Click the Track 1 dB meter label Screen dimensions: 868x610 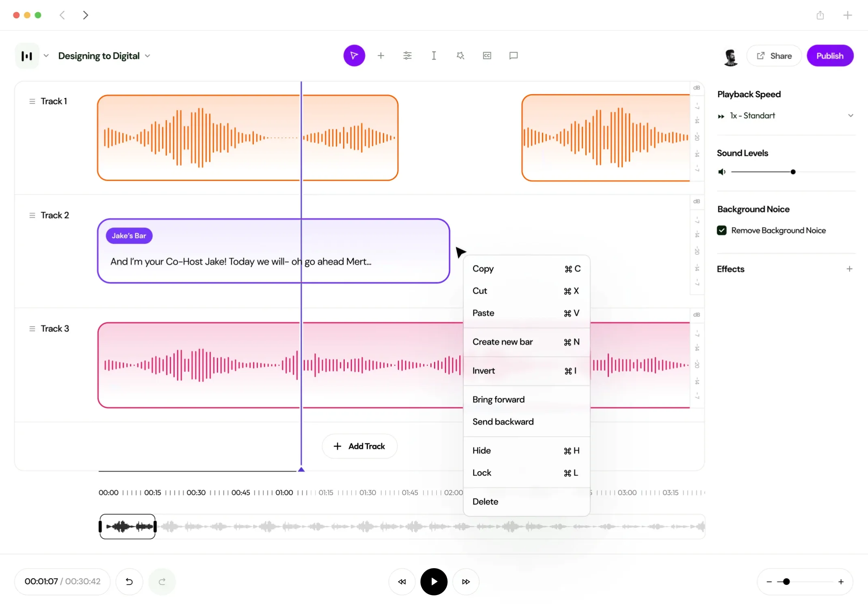pyautogui.click(x=696, y=88)
